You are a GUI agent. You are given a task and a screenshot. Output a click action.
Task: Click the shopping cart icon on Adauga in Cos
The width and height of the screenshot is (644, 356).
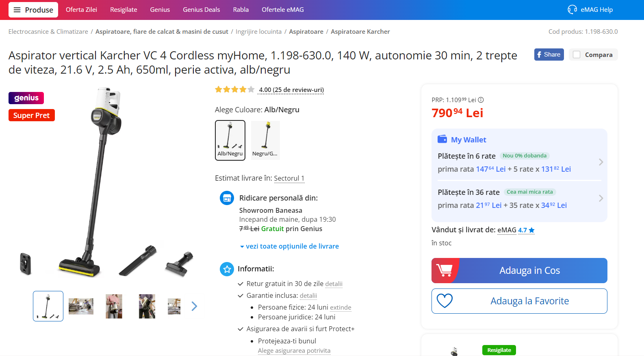pyautogui.click(x=444, y=270)
